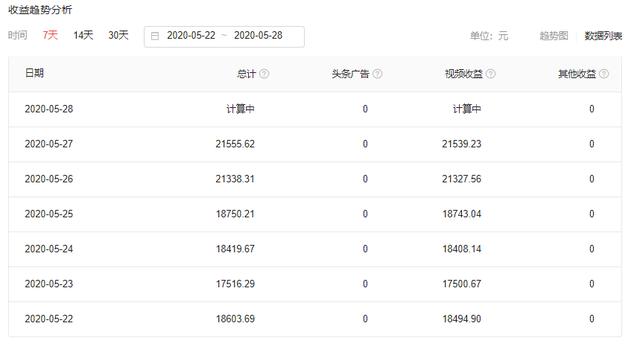Viewport: 640px width, 361px height.
Task: Click help icon next to 头条广告
Action: 378,74
